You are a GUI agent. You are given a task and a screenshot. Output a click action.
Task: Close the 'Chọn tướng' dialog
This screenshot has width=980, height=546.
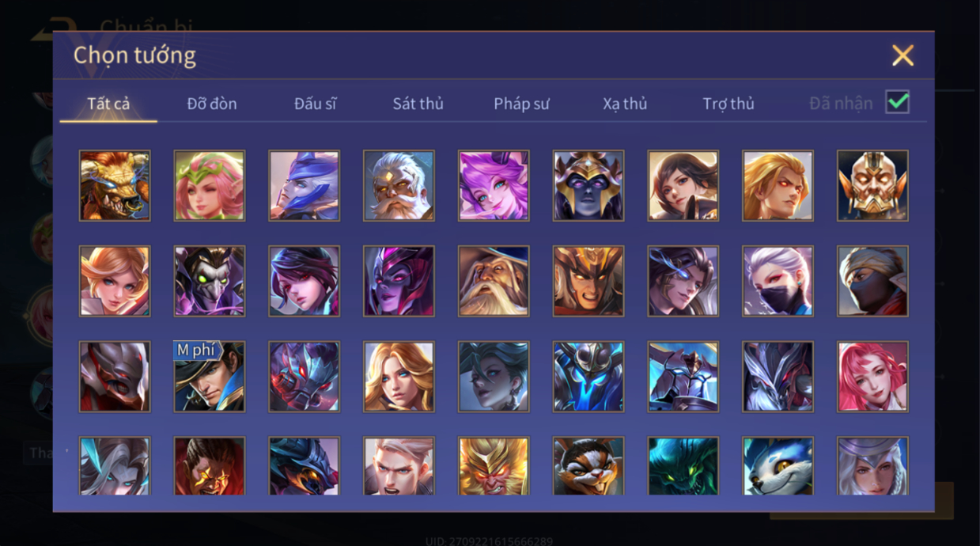click(x=902, y=55)
